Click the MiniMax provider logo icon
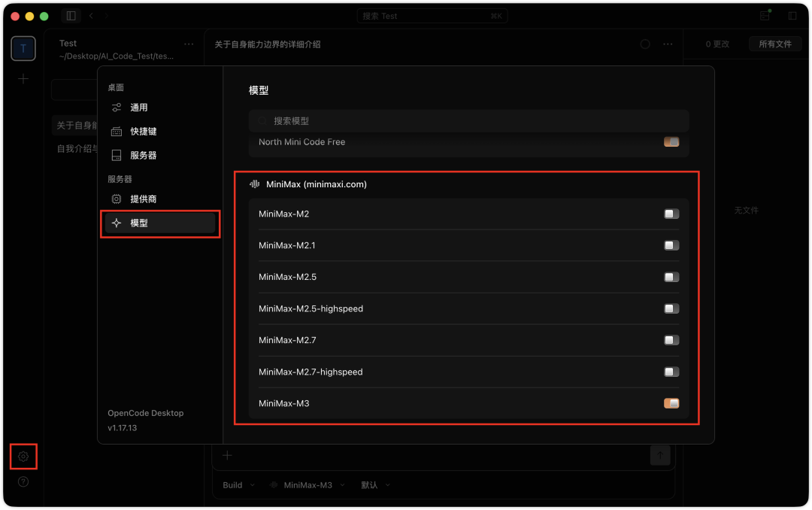Image resolution: width=812 pixels, height=510 pixels. (x=254, y=184)
